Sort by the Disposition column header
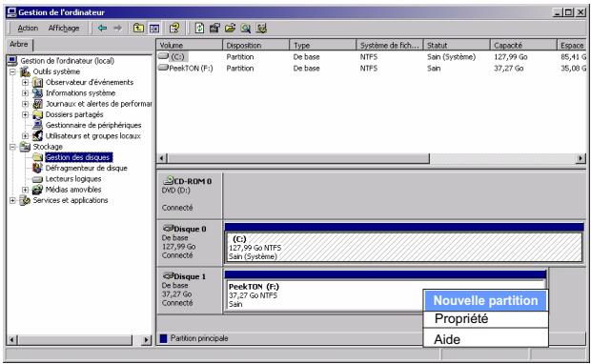Image resolution: width=591 pixels, height=364 pixels. [255, 45]
